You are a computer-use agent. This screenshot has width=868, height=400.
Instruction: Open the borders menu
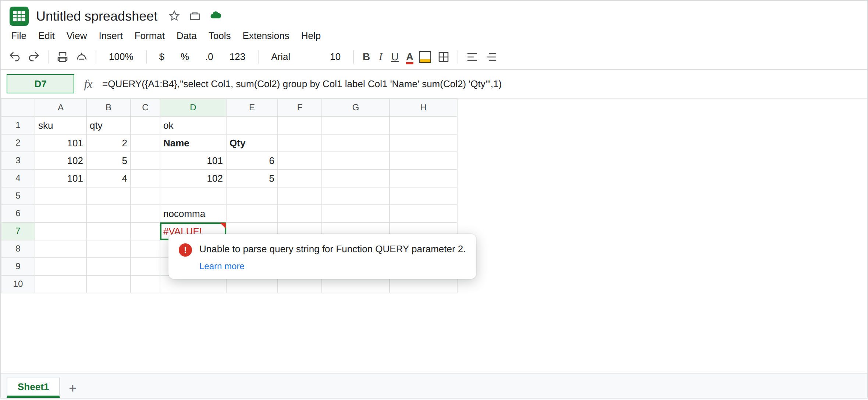tap(444, 57)
